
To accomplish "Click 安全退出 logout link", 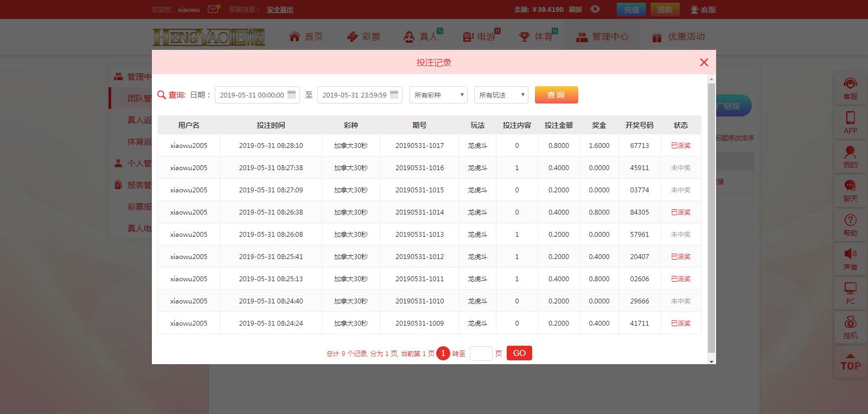I will click(x=280, y=9).
